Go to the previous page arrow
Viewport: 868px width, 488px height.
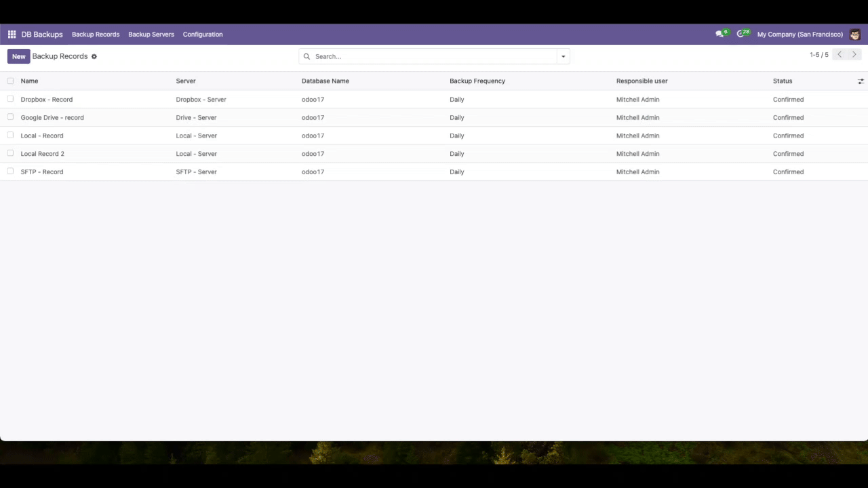pyautogui.click(x=840, y=55)
